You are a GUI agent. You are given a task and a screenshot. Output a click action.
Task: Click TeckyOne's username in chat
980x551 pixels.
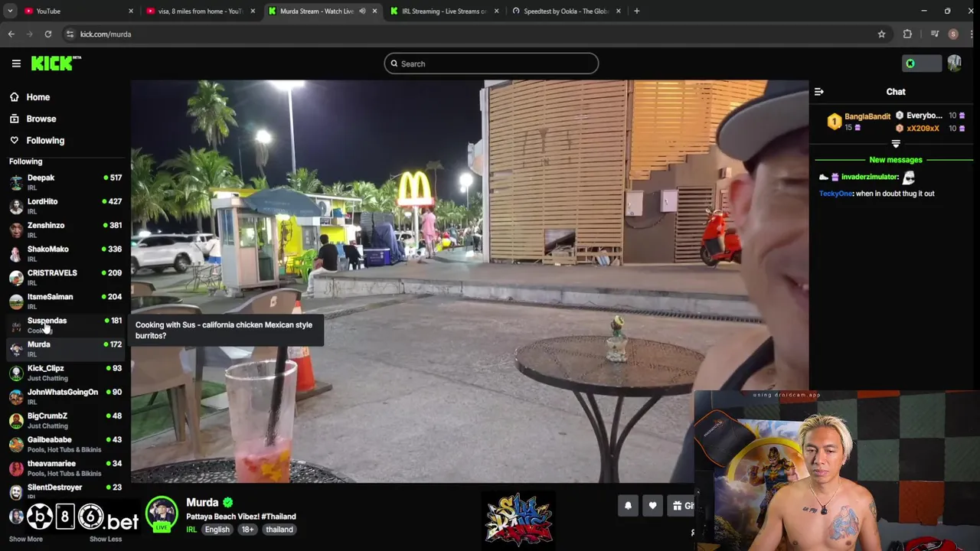pos(836,194)
